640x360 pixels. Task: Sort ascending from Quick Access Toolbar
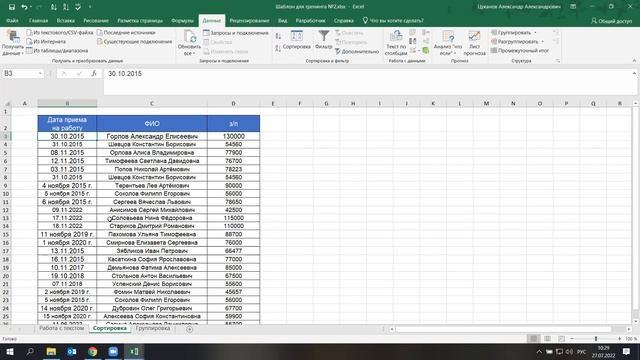click(53, 7)
